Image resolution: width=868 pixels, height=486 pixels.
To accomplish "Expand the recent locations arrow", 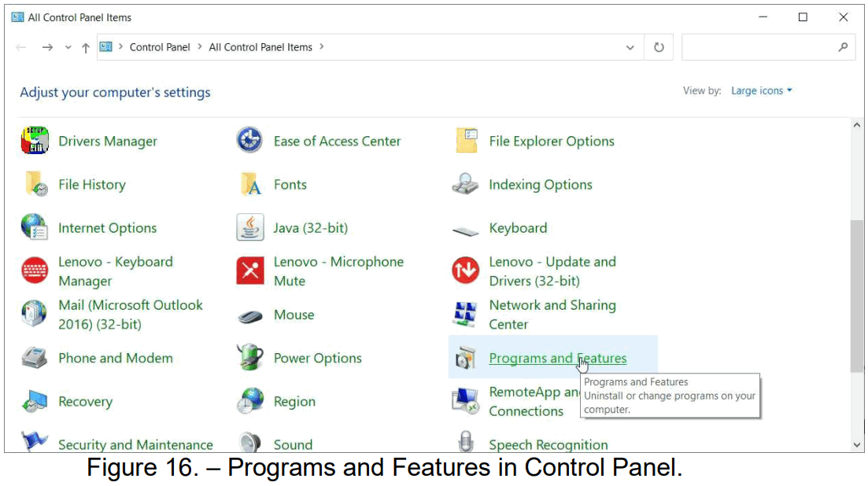I will pos(68,47).
